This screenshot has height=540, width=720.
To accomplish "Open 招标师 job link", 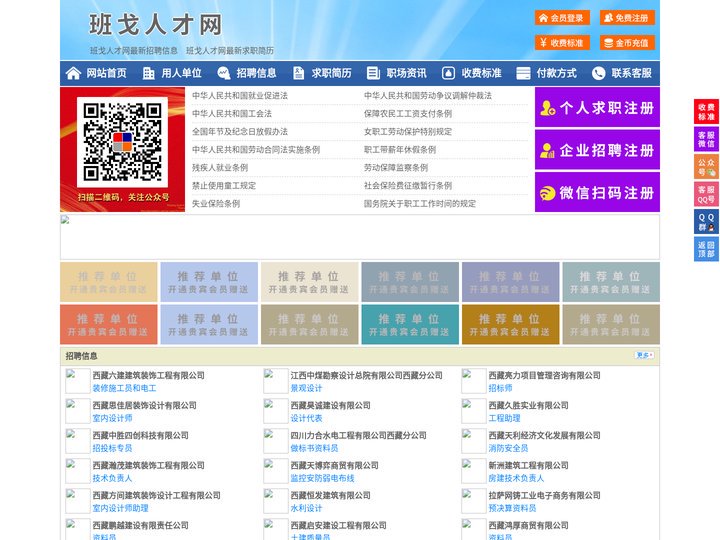I will coord(501,388).
